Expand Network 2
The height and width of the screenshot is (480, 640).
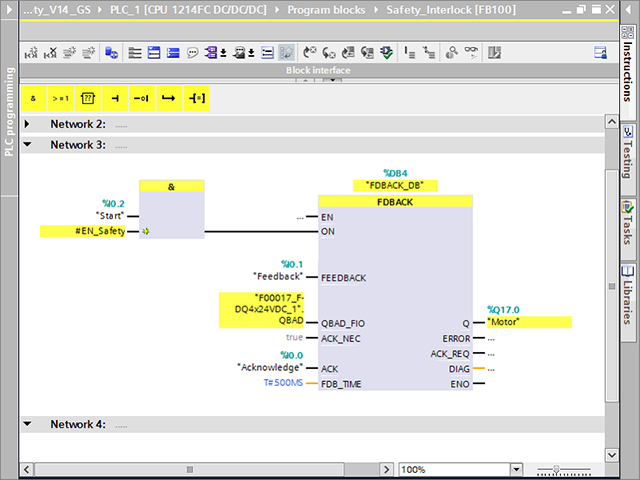tap(27, 124)
